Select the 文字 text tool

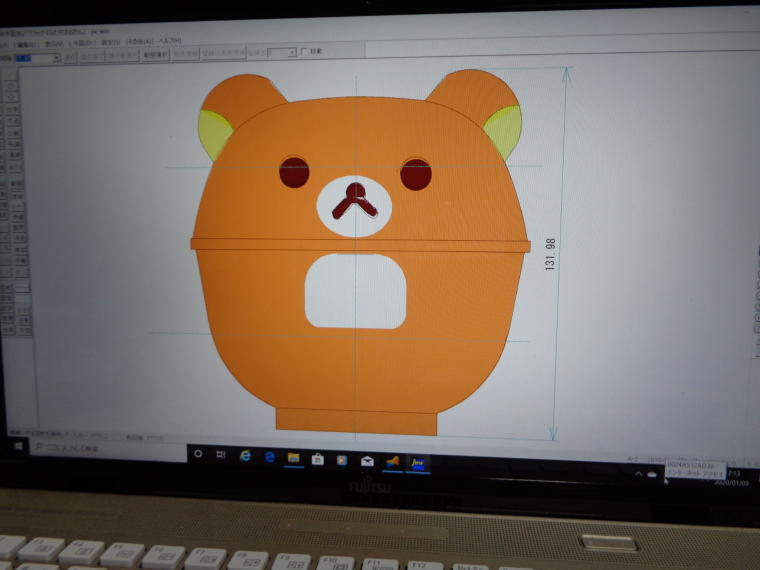pyautogui.click(x=13, y=109)
